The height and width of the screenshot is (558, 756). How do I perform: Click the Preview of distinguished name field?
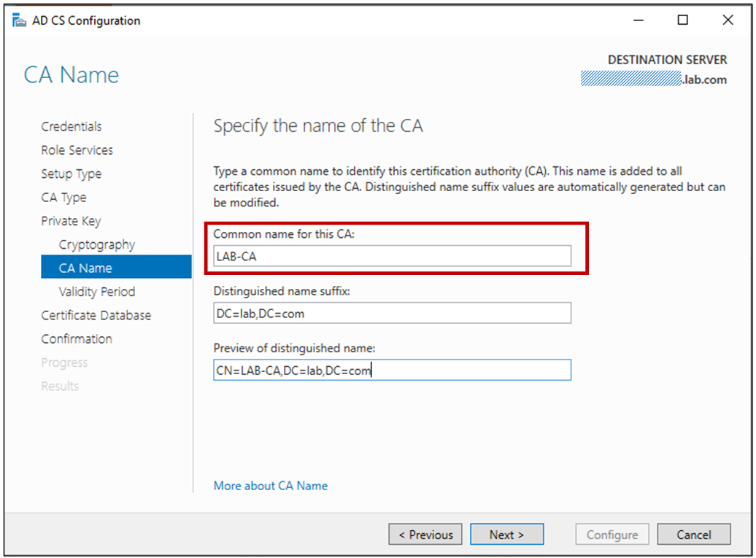pos(392,370)
